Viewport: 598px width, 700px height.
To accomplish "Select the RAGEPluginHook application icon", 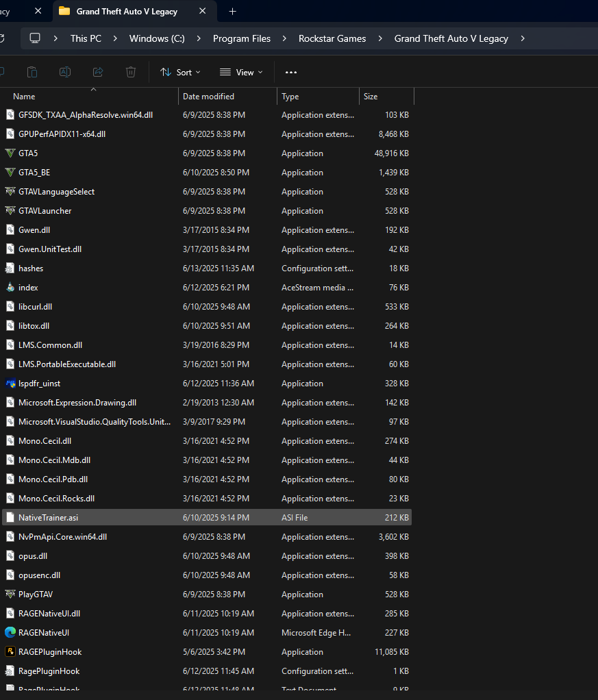I will pos(10,652).
